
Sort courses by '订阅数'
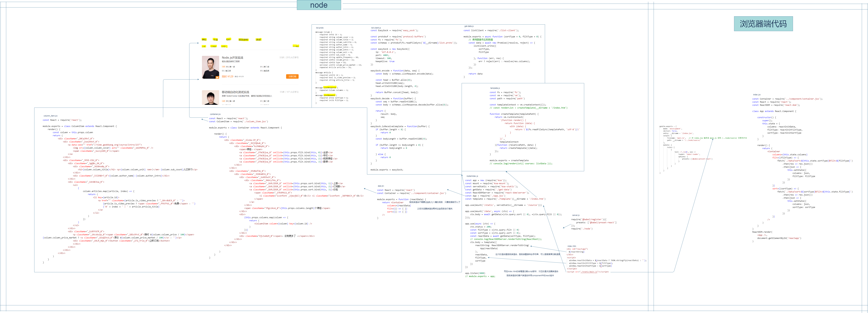click(x=213, y=46)
